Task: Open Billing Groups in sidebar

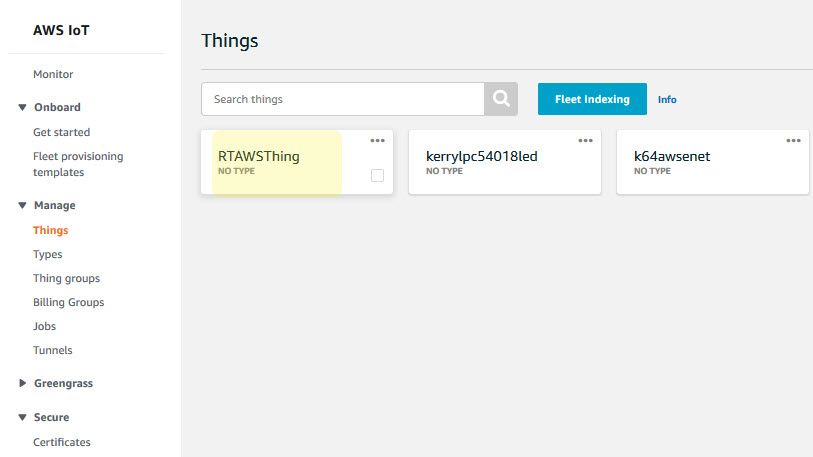Action: click(68, 302)
